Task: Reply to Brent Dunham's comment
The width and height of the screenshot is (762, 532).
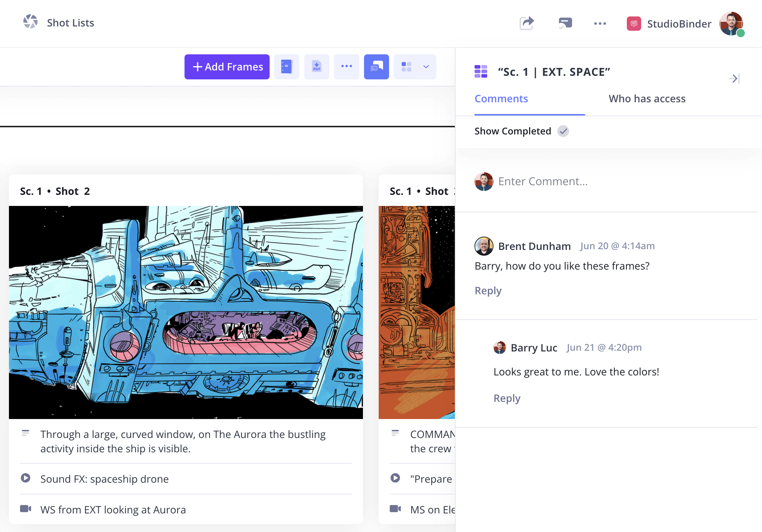Action: (x=488, y=290)
